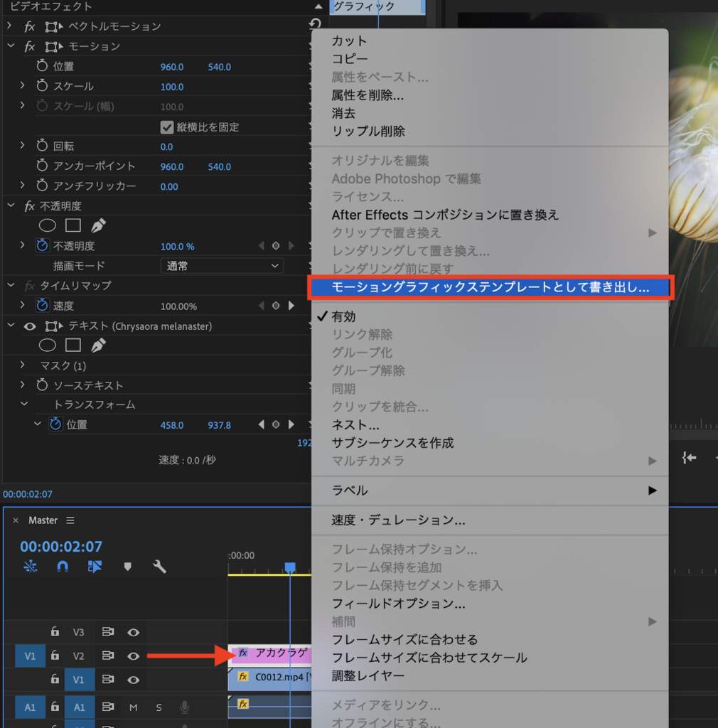Collapse the モーション effect
This screenshot has height=728, width=718.
click(11, 46)
